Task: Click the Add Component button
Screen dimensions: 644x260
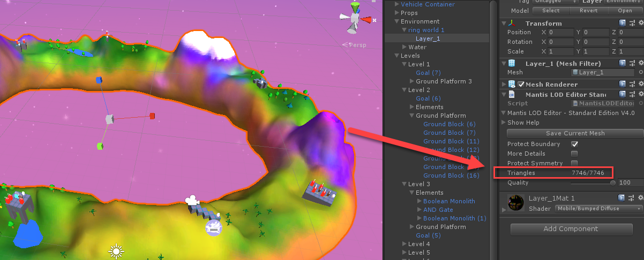Action: (571, 229)
